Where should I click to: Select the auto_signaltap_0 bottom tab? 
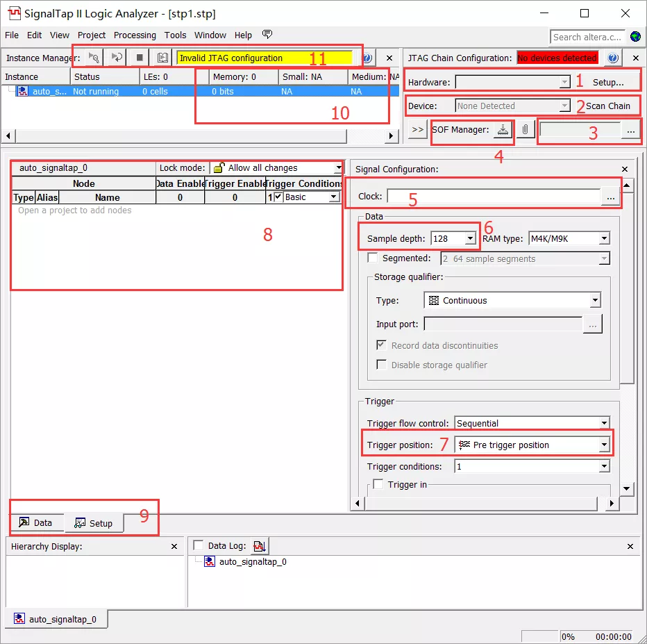[56, 619]
